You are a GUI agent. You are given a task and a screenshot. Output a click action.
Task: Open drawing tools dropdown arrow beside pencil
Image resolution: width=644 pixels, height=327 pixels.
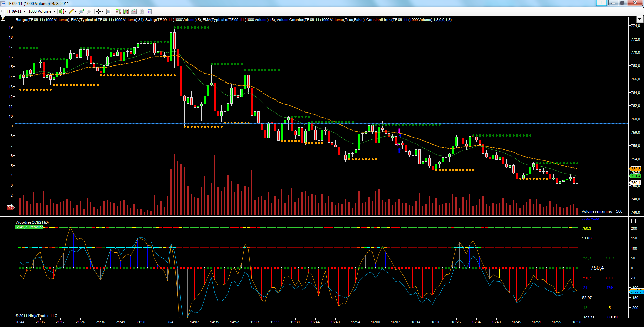tap(76, 11)
